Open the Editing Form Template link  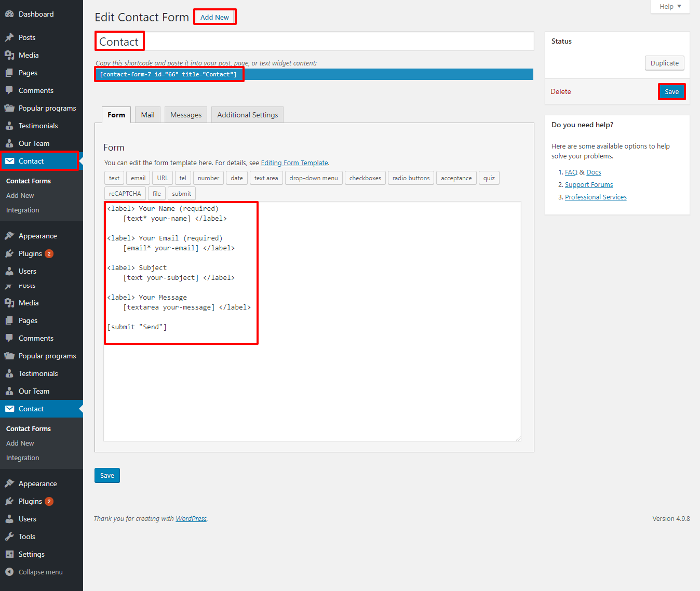294,163
